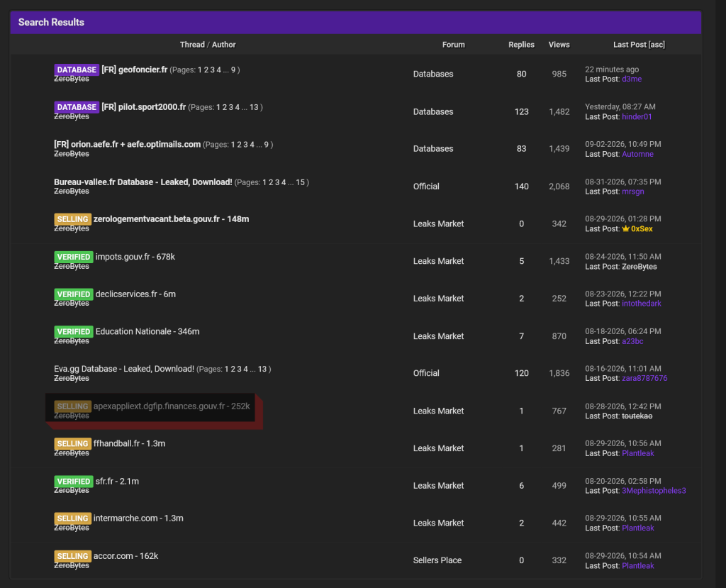Open the [FR] geofoncier.fr thread
The image size is (726, 588).
(134, 70)
